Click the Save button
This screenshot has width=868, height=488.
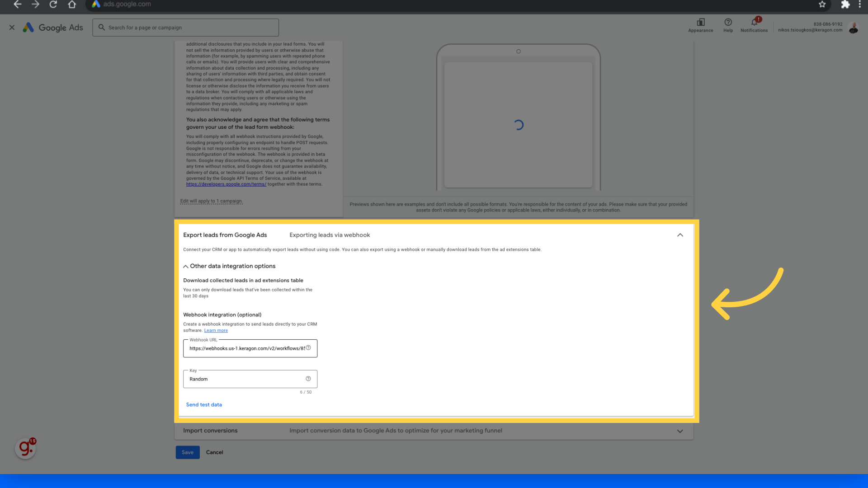point(188,452)
